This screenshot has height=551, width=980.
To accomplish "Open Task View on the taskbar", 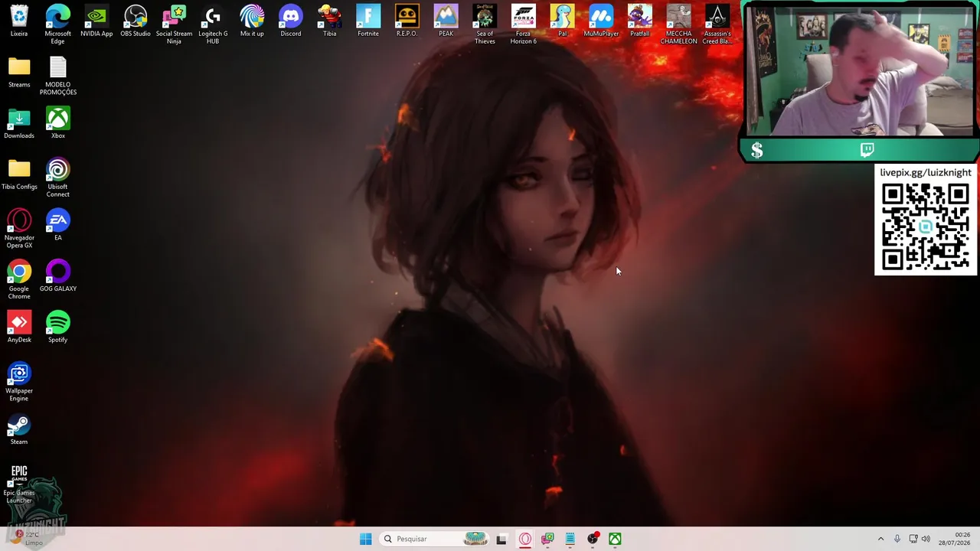I will pyautogui.click(x=501, y=539).
